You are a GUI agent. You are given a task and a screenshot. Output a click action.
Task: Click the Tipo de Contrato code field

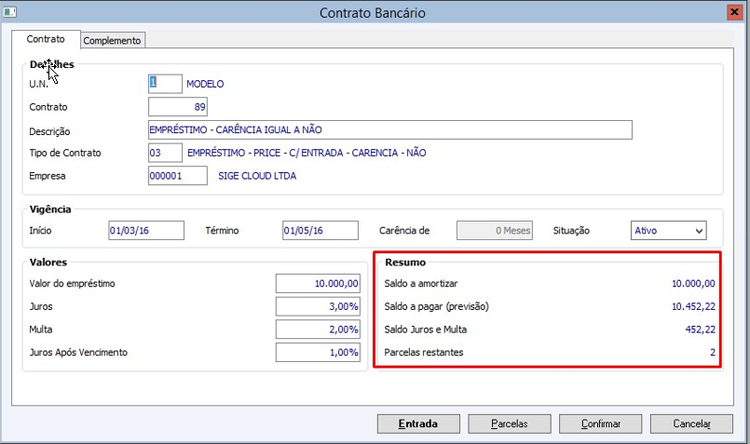(165, 153)
